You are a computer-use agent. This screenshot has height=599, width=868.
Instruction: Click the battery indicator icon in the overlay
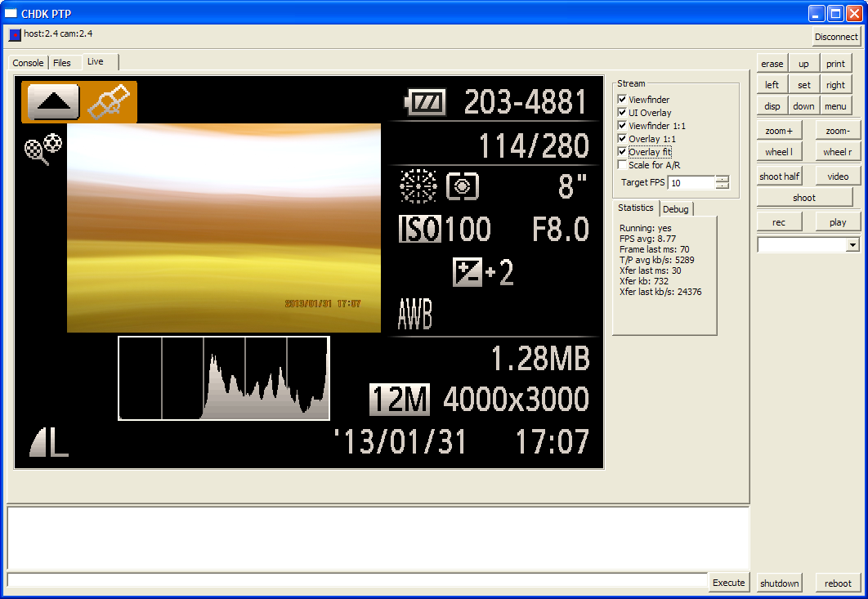click(425, 102)
